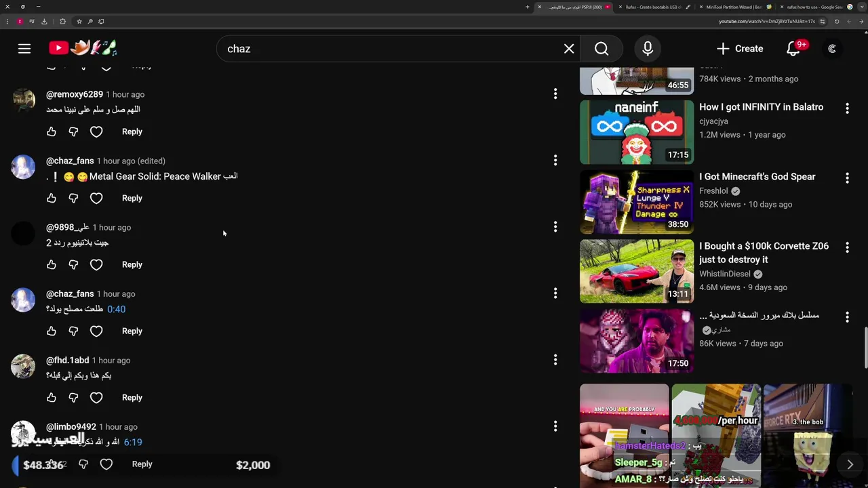The width and height of the screenshot is (868, 488).
Task: Click the youtube.com address bar URL
Action: 766,21
